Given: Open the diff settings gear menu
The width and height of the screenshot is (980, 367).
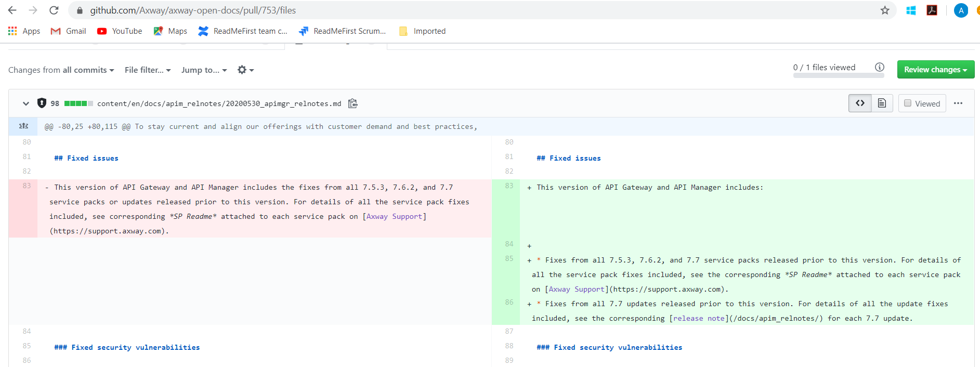Looking at the screenshot, I should pyautogui.click(x=245, y=70).
